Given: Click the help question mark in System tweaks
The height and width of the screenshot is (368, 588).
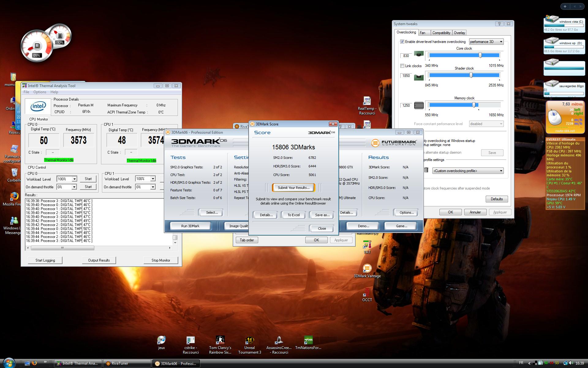Looking at the screenshot, I should [x=499, y=24].
